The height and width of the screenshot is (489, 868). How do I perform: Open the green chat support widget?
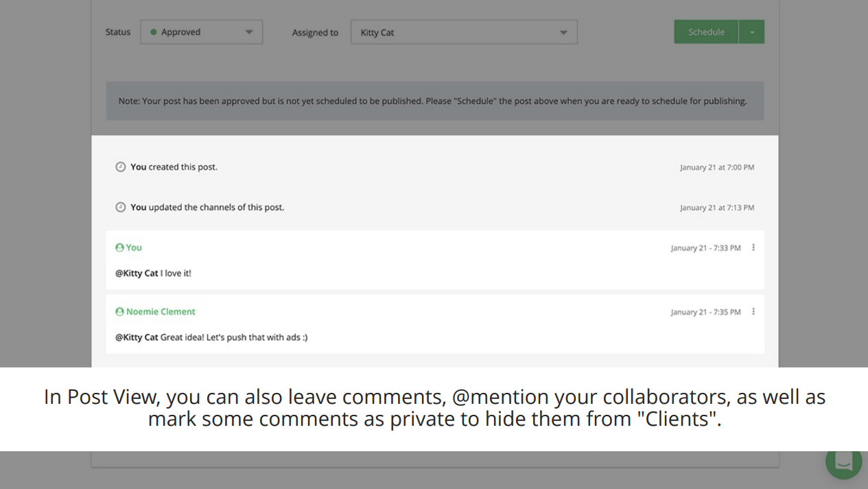[843, 462]
